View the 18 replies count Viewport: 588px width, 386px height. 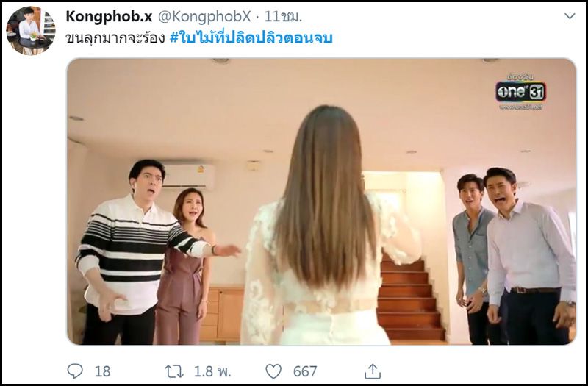[x=102, y=371]
